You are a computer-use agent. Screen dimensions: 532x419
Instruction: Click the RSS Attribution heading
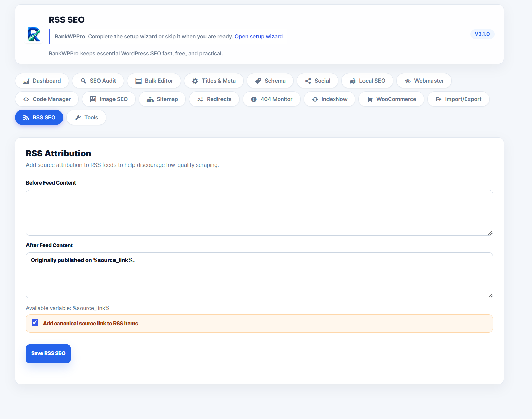[x=58, y=154]
